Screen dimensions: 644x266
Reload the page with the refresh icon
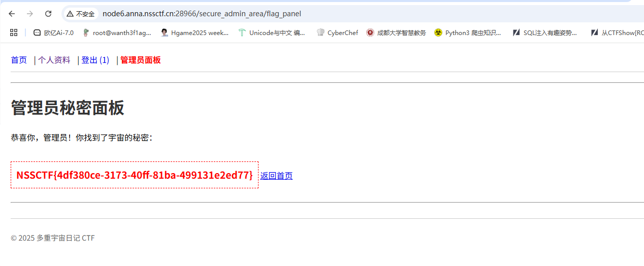tap(48, 14)
